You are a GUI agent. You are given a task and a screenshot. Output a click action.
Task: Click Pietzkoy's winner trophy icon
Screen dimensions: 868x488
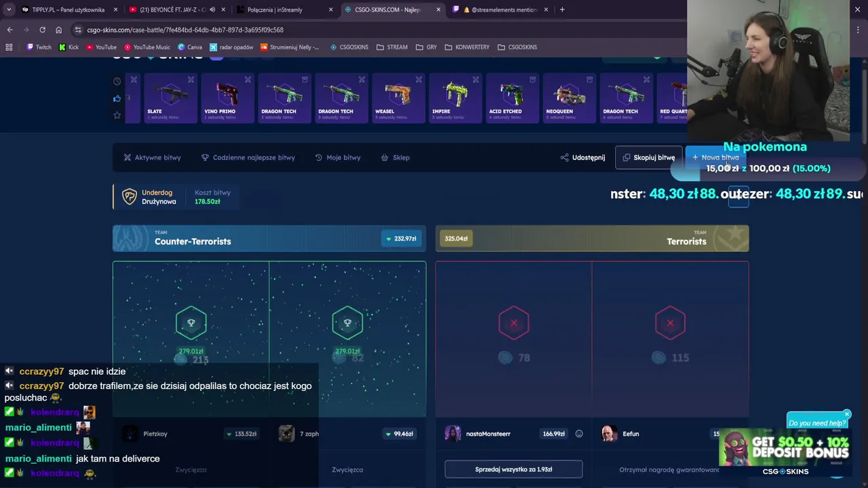(x=191, y=323)
